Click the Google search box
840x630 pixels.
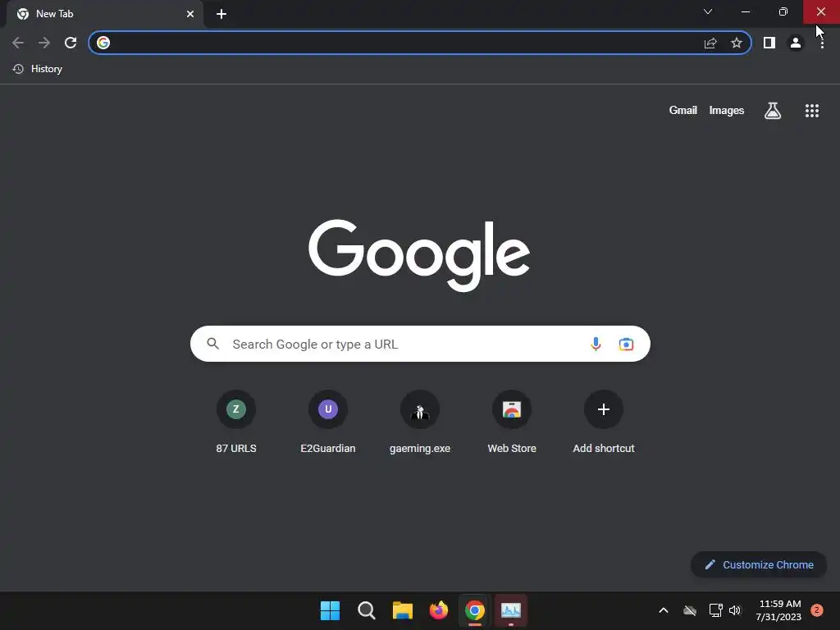tap(420, 344)
